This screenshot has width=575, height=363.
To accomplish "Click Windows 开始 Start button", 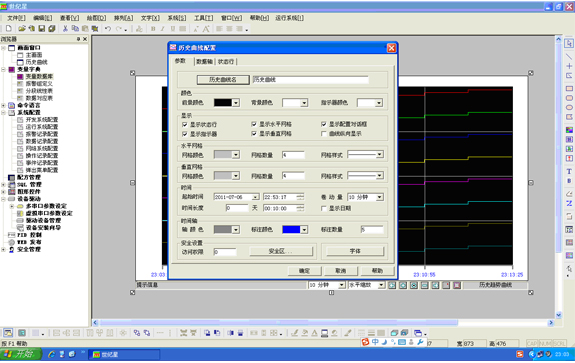I will 20,354.
